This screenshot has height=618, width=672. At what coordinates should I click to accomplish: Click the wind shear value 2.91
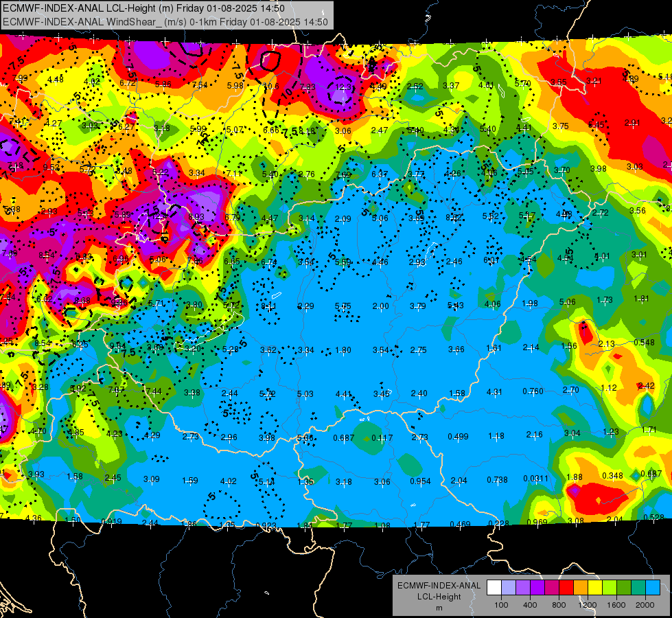coord(632,123)
